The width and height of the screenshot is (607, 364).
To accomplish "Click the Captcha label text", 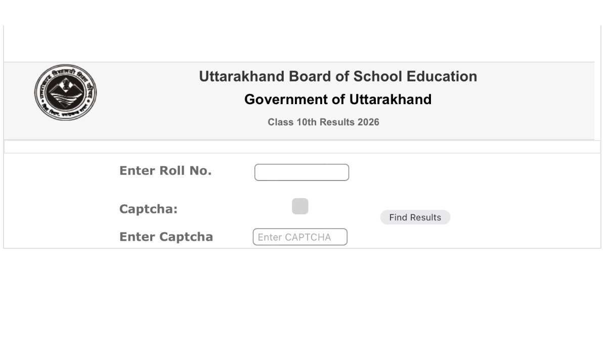I will 148,209.
